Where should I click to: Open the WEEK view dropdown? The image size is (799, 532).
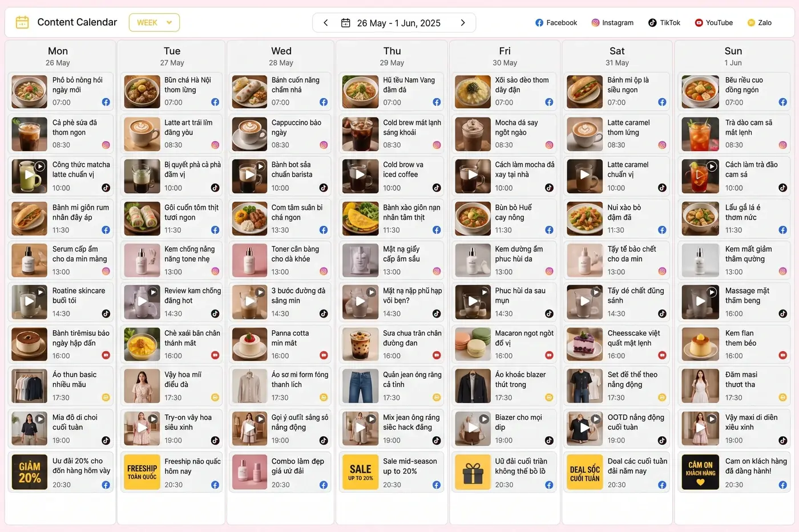point(154,23)
